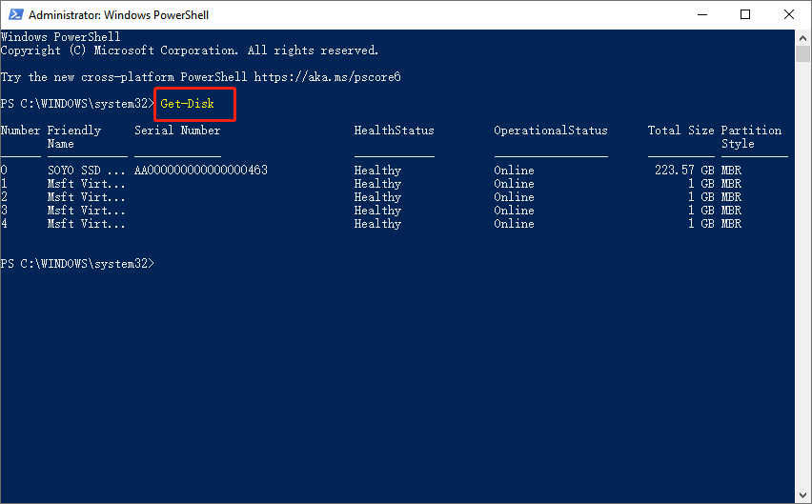Image resolution: width=812 pixels, height=504 pixels.
Task: Click 'Online' status in disk 4 row
Action: pos(514,224)
